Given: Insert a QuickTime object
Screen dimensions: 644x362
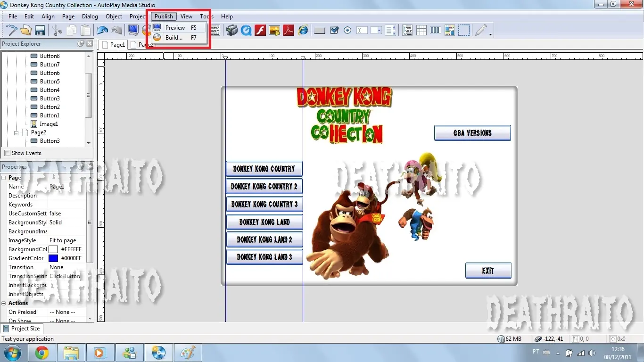Looking at the screenshot, I should 246,31.
